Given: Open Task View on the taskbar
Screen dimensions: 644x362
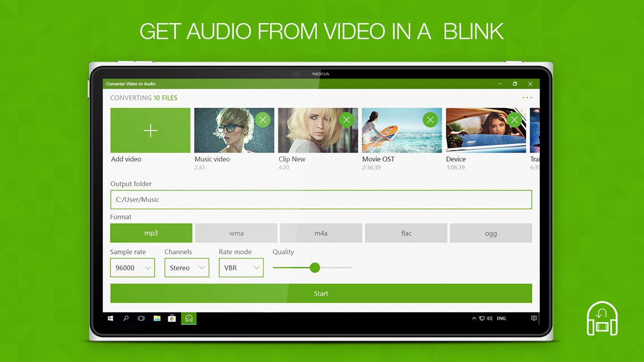Looking at the screenshot, I should click(141, 318).
